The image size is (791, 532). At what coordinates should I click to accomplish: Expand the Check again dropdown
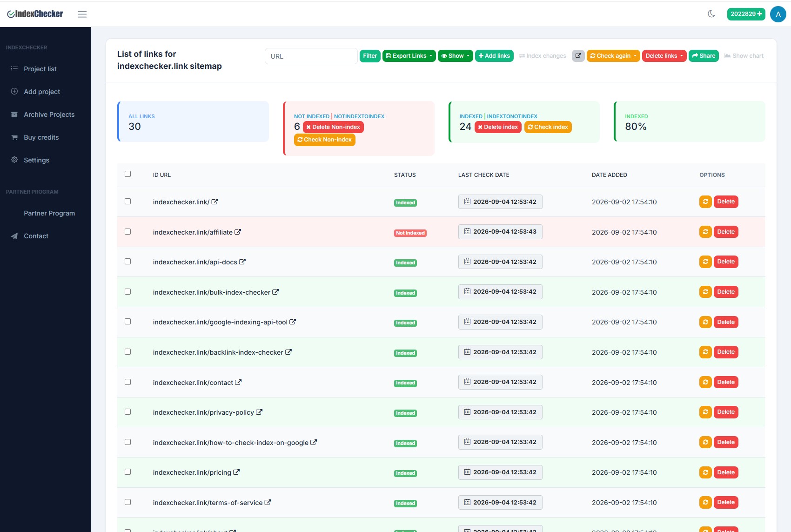(613, 56)
